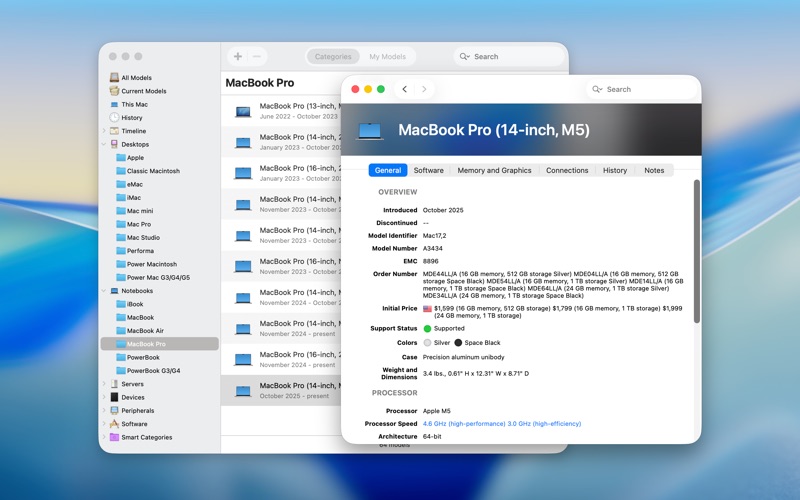Click the This Mac computer icon
800x500 pixels.
(x=114, y=104)
